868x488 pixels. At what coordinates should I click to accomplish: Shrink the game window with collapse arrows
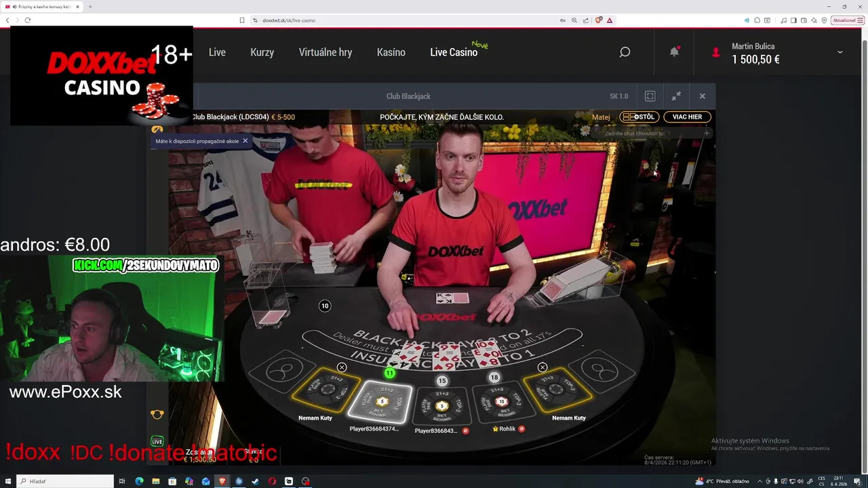click(676, 96)
